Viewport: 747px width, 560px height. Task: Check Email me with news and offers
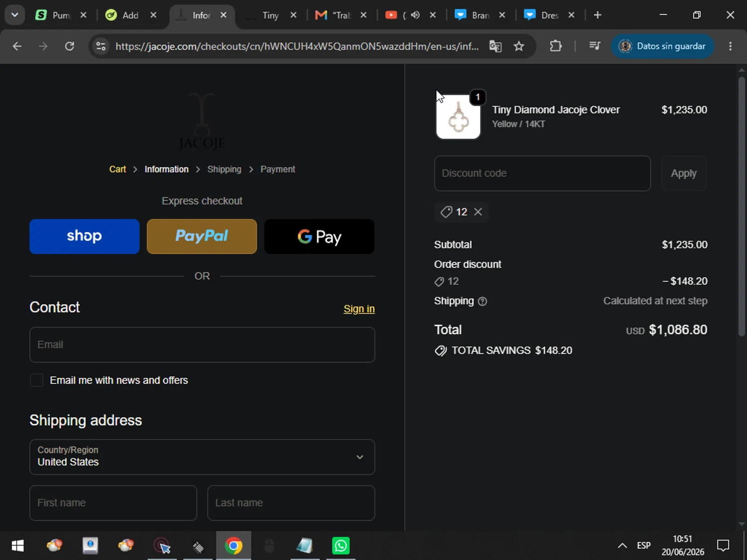click(36, 380)
